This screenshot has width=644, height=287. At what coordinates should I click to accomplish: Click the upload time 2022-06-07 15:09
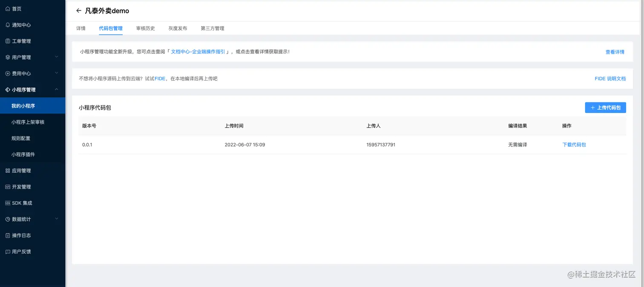[x=245, y=145]
